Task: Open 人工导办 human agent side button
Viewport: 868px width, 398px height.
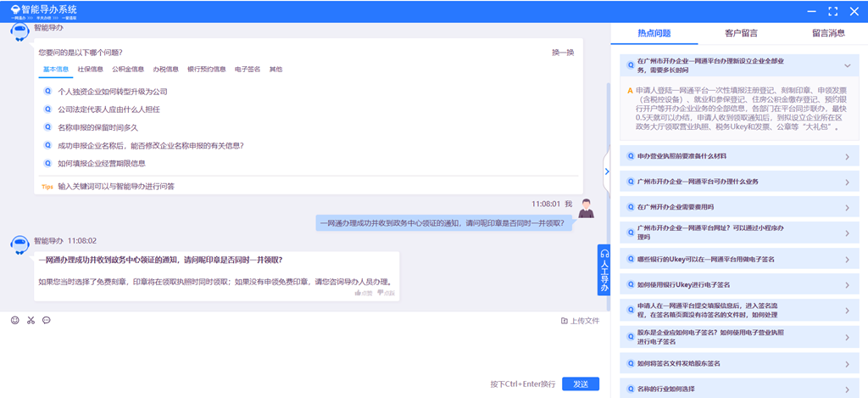Action: tap(604, 270)
